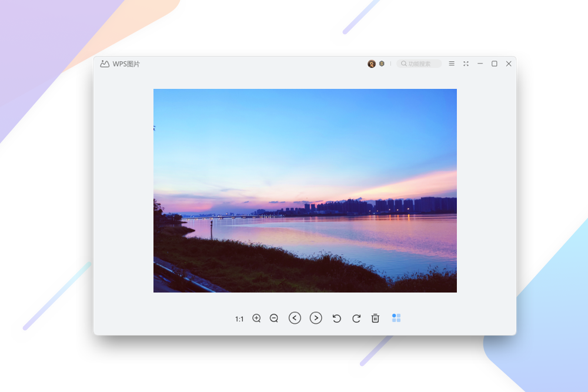Zoom in with the magnifier plus icon
Screen dimensions: 588x392
coord(256,318)
